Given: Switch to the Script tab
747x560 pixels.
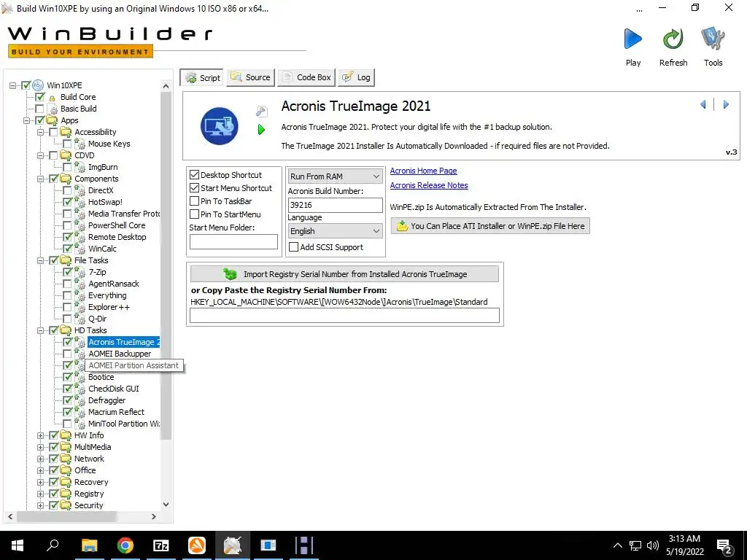Looking at the screenshot, I should coord(203,77).
